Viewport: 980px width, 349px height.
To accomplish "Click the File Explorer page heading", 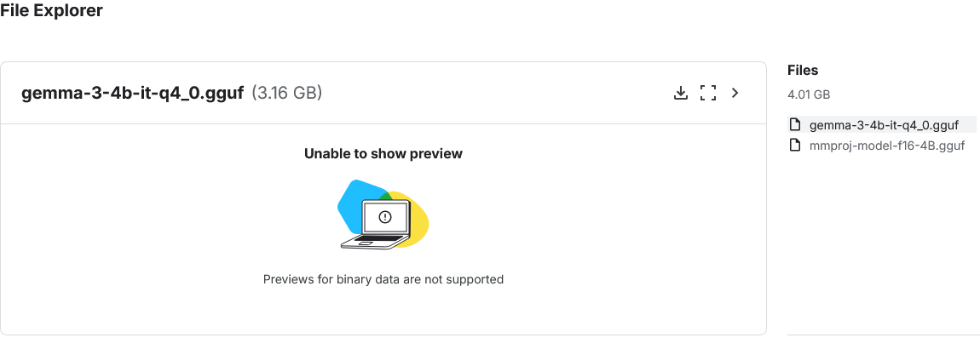I will pos(51,12).
